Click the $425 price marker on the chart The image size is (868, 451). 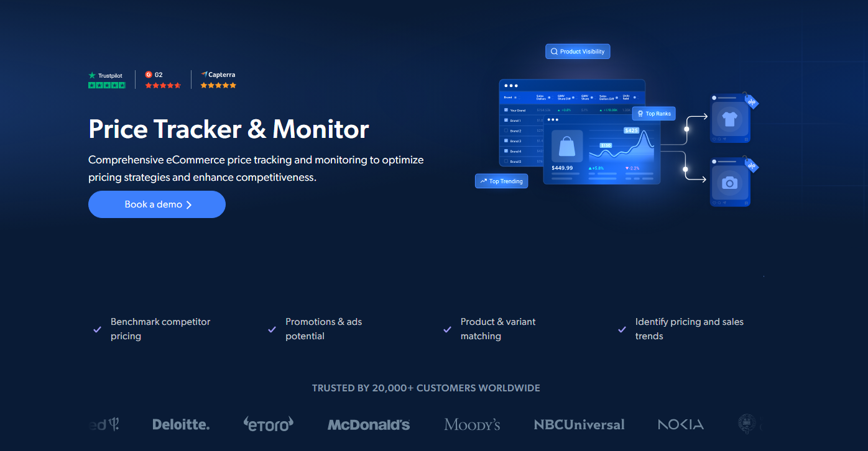[x=632, y=131]
